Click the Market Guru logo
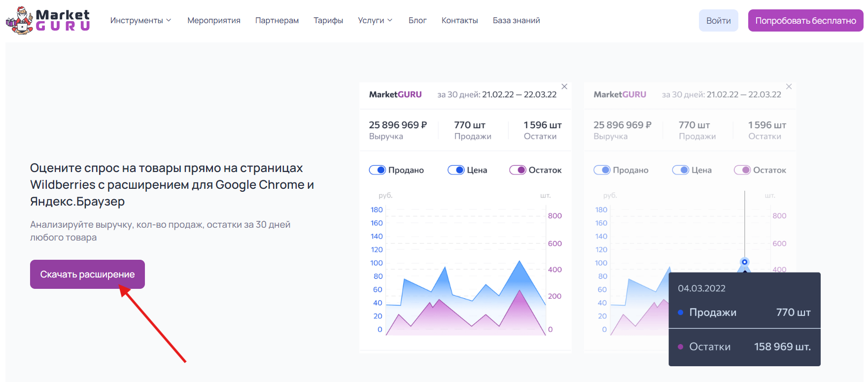This screenshot has height=382, width=868. tap(48, 20)
